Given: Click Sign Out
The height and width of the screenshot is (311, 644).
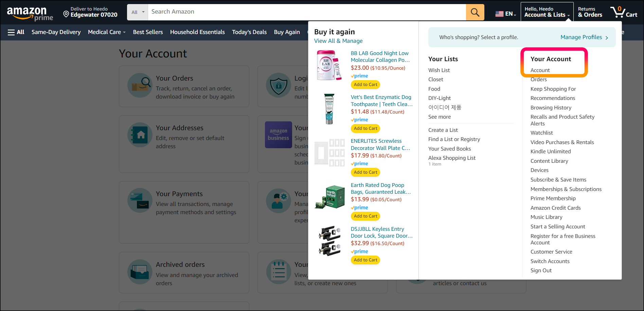Looking at the screenshot, I should click(541, 270).
